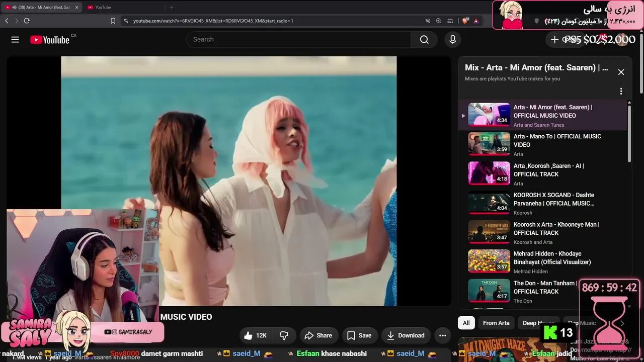
Task: Click the Mix playlist panel scrollbar
Action: point(629,133)
